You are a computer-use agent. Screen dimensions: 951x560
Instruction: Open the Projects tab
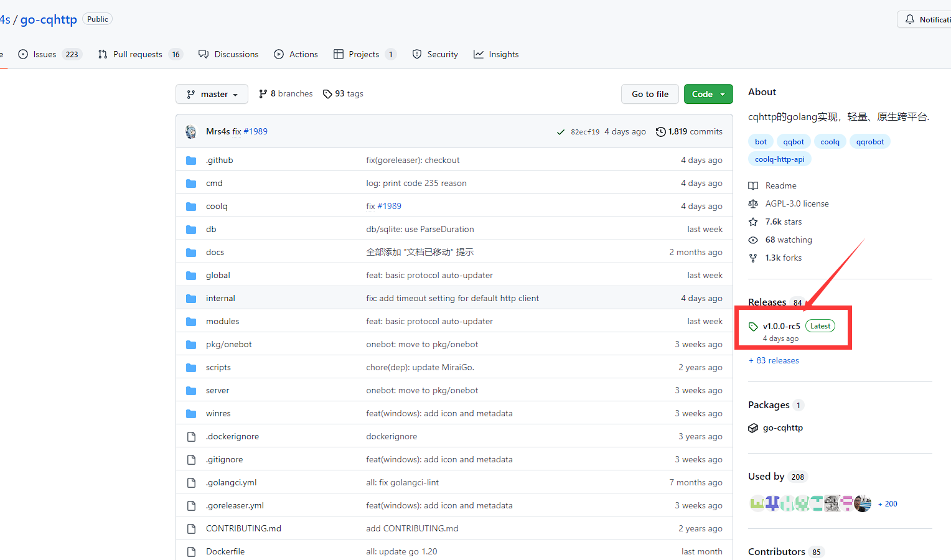[365, 54]
